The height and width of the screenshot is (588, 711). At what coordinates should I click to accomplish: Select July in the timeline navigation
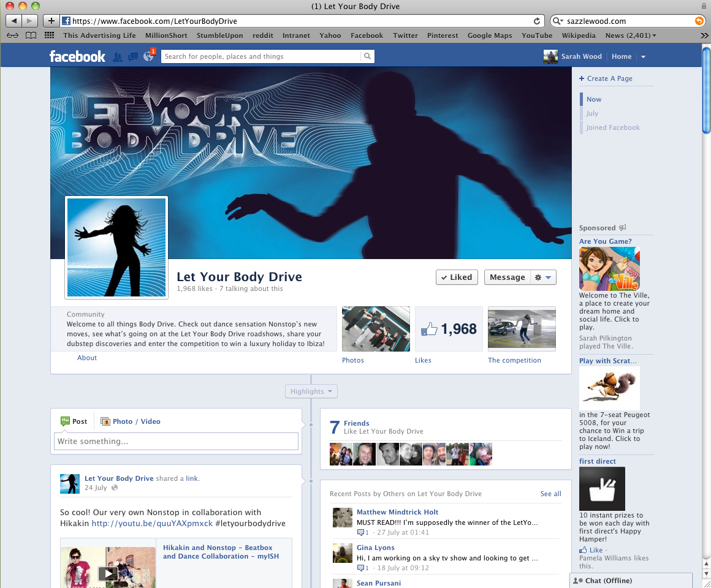click(x=591, y=113)
